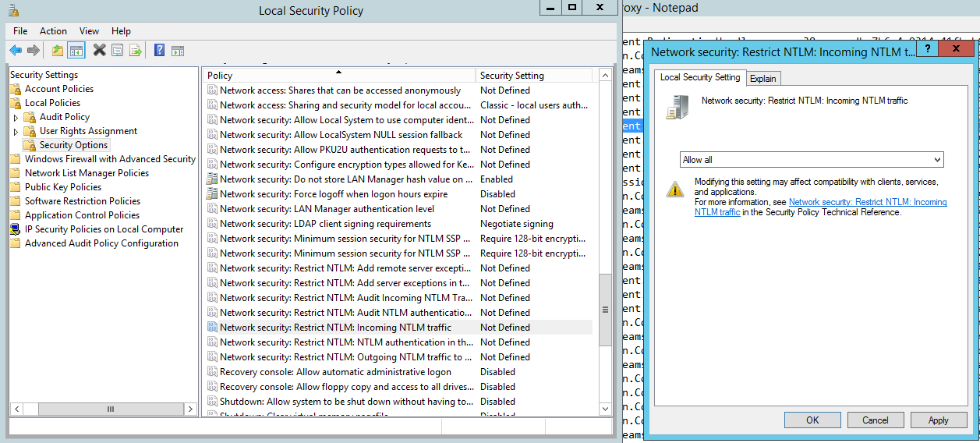
Task: Click the Local Security Policy title bar icon
Action: pos(14,10)
